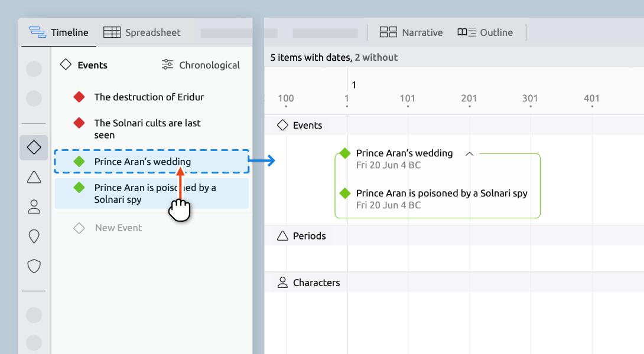
Task: Click the green diamond beside 'Prince Aran's wedding' in list
Action: (79, 162)
